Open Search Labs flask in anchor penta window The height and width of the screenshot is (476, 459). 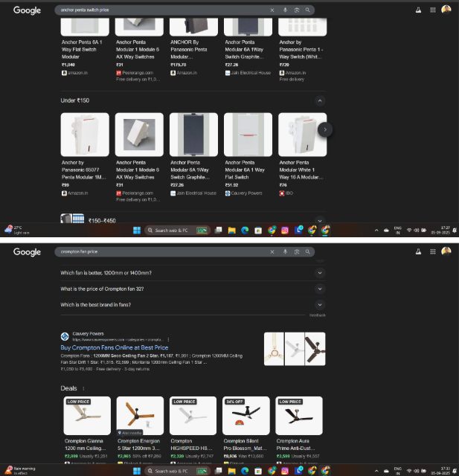pos(418,10)
